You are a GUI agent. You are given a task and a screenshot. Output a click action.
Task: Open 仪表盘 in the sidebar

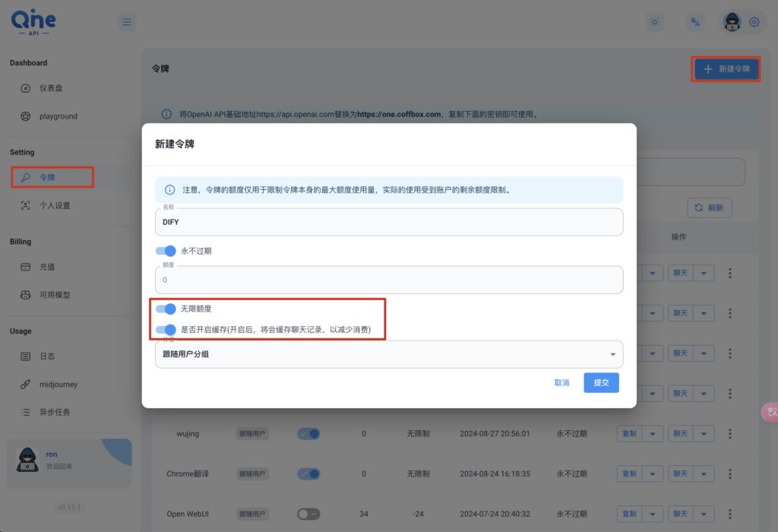coord(51,88)
